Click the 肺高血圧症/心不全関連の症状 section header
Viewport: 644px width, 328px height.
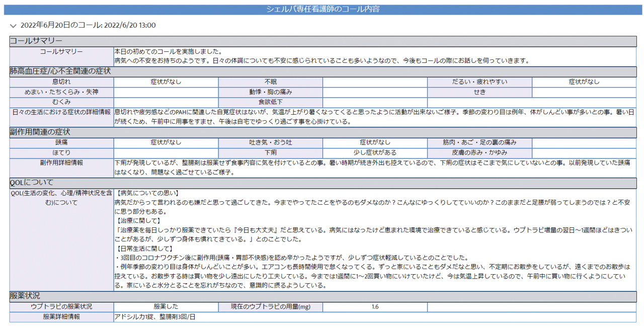tap(323, 71)
